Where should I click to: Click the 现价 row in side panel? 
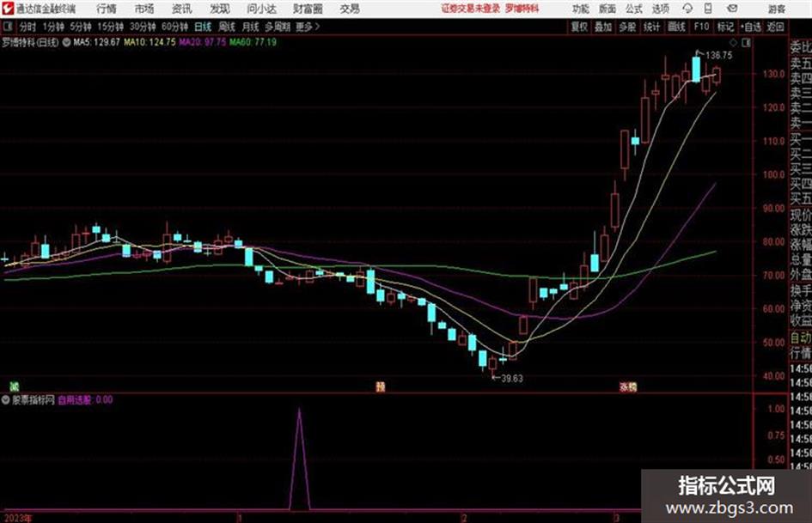tap(801, 215)
